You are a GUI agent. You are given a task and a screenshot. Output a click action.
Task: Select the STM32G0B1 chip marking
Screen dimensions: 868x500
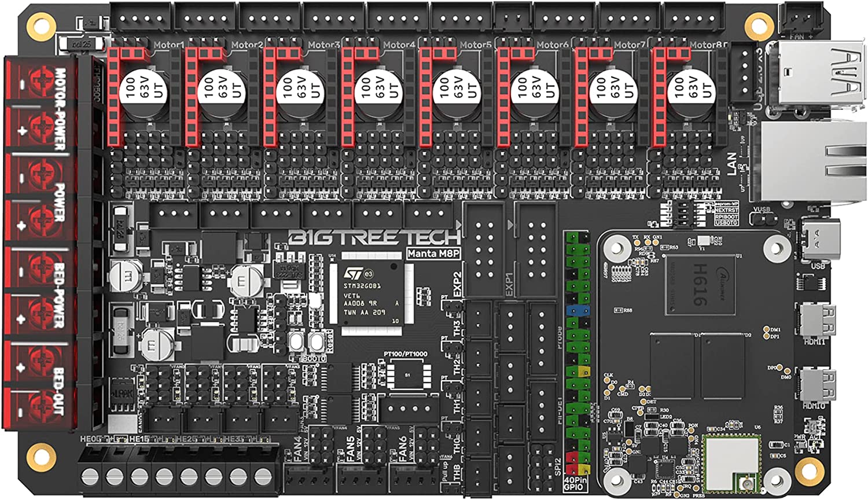click(362, 285)
